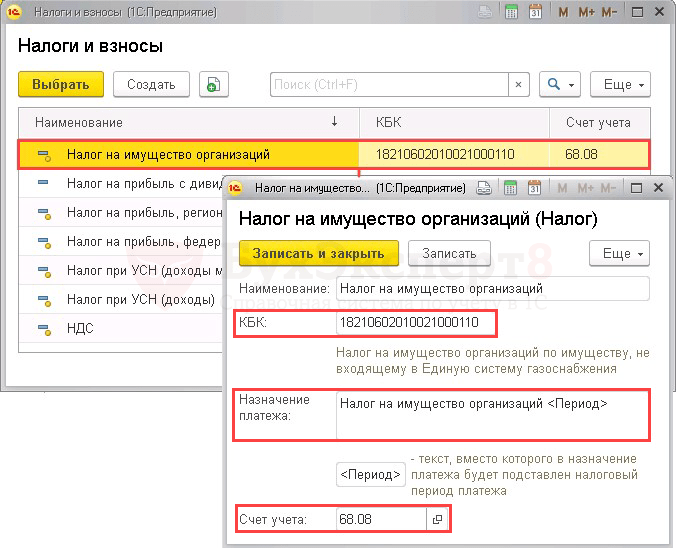Screen dimensions: 676x548
Task: Click the 1C logo in the dialog titlebar
Action: click(235, 188)
